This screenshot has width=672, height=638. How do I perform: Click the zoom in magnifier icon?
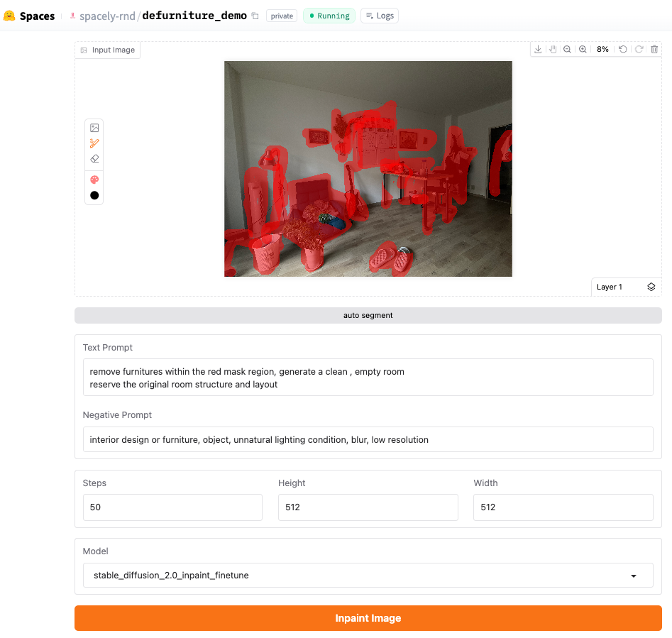(x=583, y=49)
